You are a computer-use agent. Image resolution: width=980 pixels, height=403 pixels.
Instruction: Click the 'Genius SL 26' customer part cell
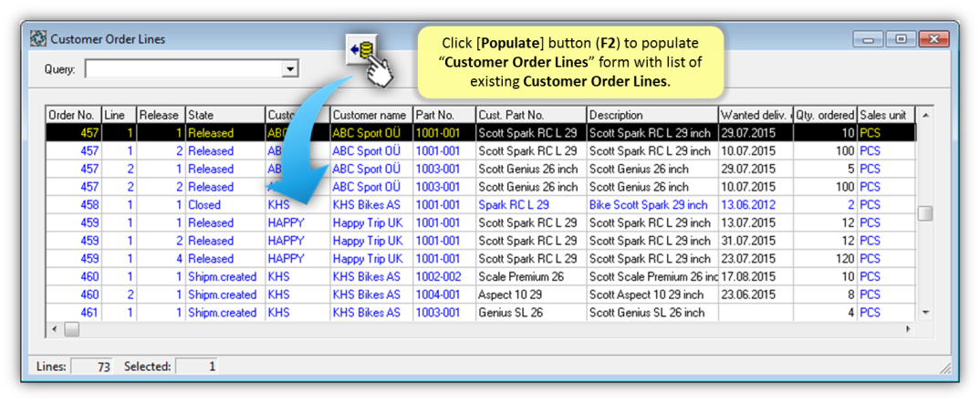[531, 312]
